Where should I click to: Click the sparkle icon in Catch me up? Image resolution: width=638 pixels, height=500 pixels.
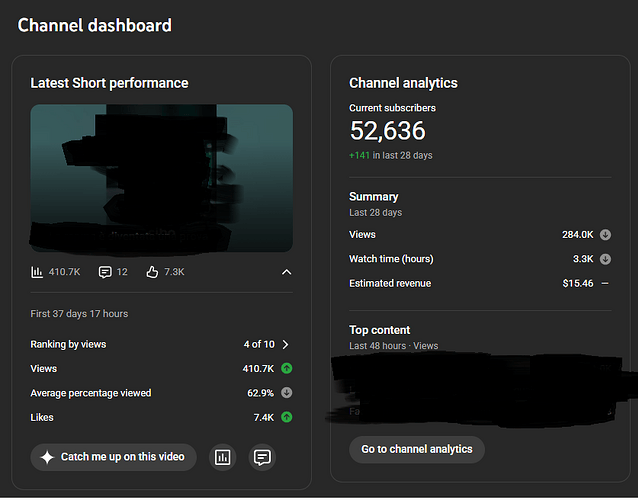tap(47, 458)
